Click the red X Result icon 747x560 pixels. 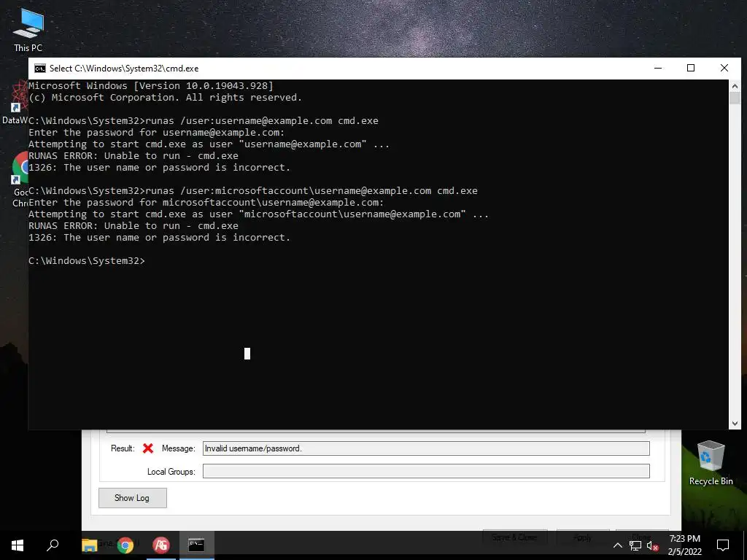[x=148, y=448]
